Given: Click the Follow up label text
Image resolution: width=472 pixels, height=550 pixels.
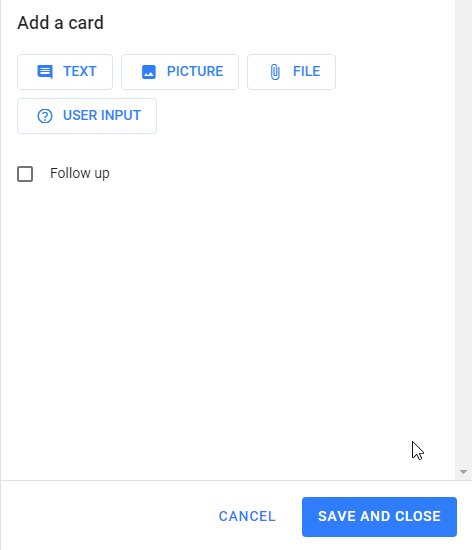Looking at the screenshot, I should pyautogui.click(x=80, y=173).
